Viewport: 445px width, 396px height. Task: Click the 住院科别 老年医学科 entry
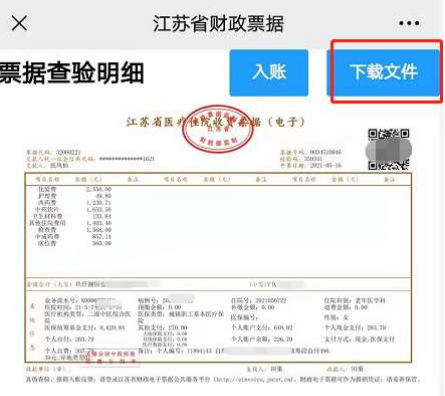click(x=355, y=300)
